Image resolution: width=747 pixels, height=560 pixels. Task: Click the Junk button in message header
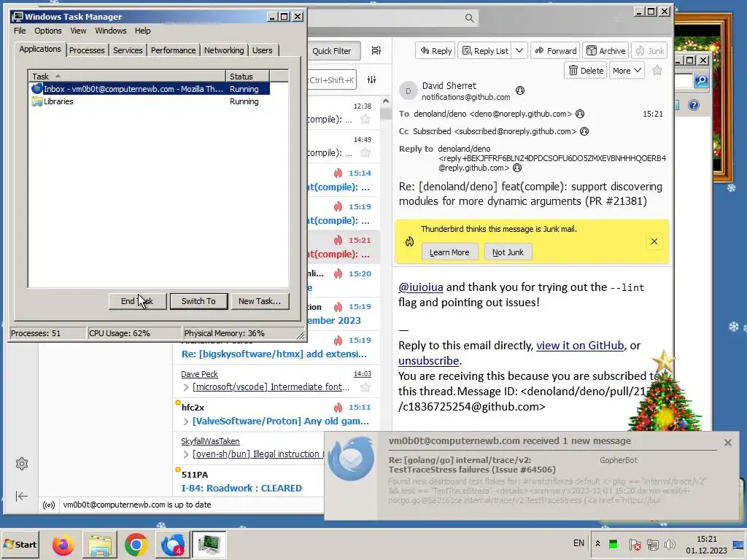(649, 50)
